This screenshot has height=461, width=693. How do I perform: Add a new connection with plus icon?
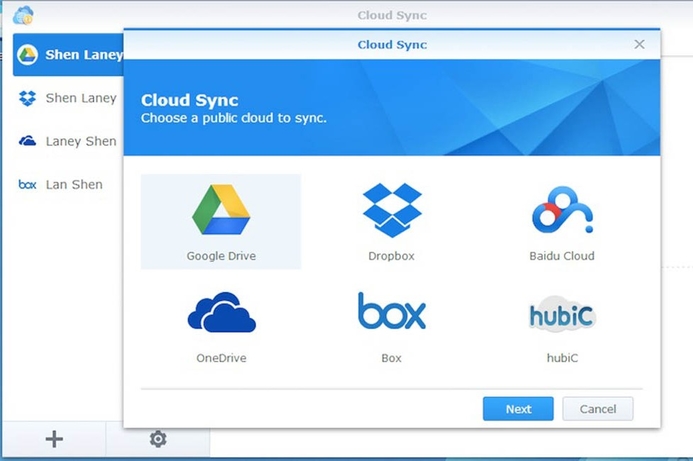[54, 439]
